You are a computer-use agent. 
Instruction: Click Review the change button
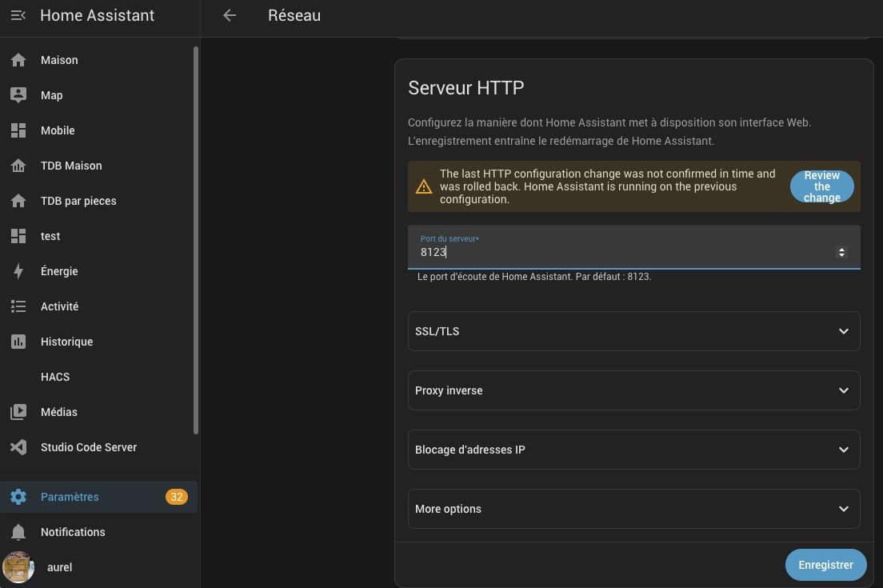[821, 186]
